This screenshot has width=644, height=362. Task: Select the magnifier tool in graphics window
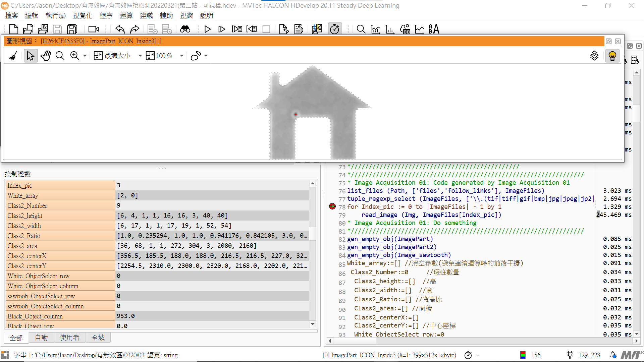coord(60,56)
